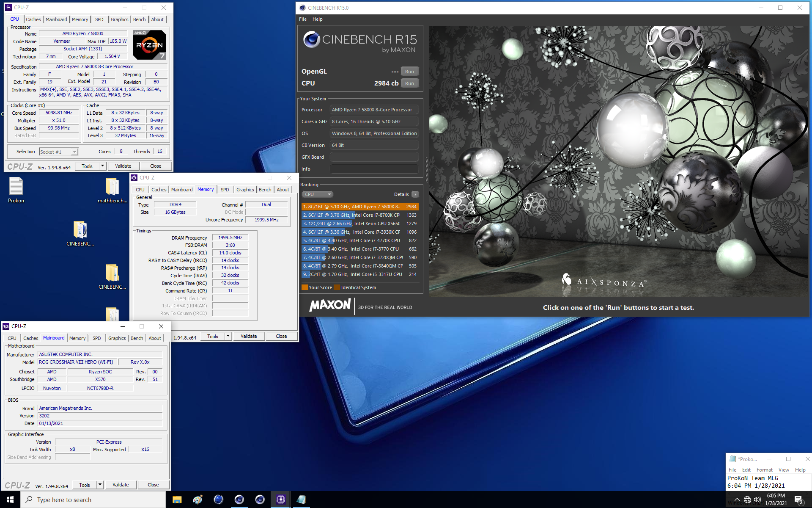
Task: Open the Prokon text file on desktop
Action: click(16, 190)
